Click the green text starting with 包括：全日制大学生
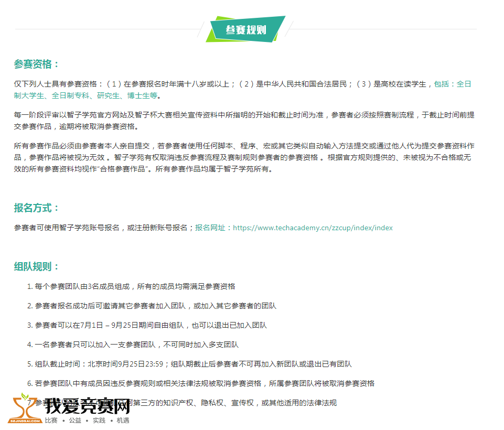 pos(243,90)
